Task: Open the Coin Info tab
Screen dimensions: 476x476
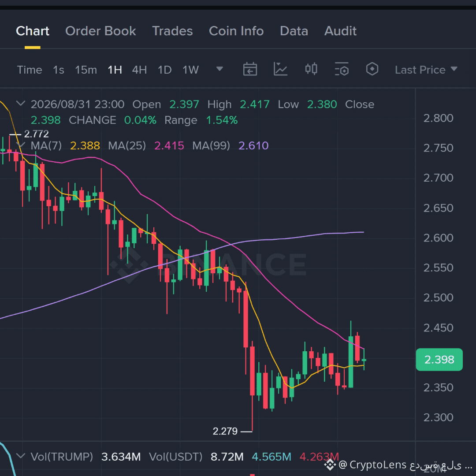Action: tap(236, 31)
